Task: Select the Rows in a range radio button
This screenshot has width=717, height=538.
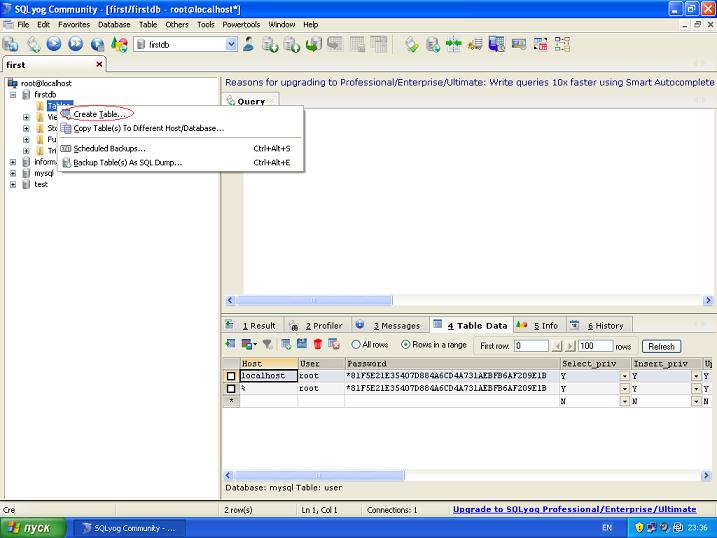Action: coord(405,345)
